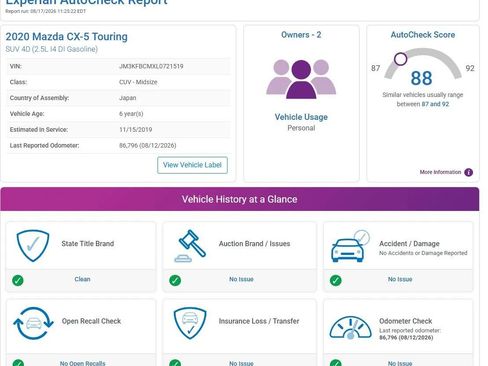Click the Vehicle Age value 6 year(s)
Viewport: 488px width, 366px height.
click(131, 114)
